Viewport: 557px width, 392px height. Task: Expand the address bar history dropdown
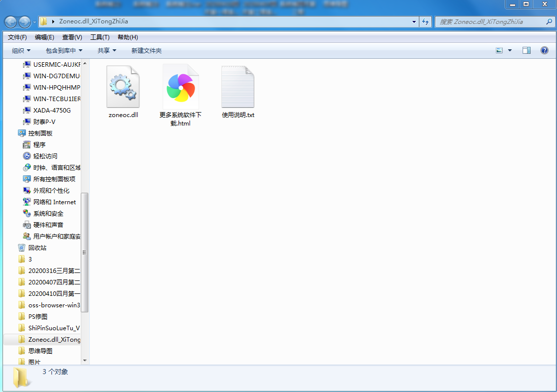click(414, 21)
